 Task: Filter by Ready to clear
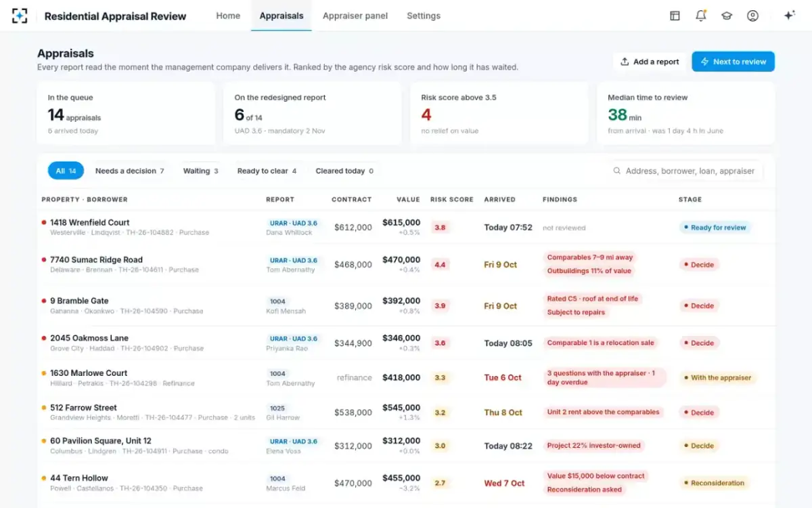point(267,171)
